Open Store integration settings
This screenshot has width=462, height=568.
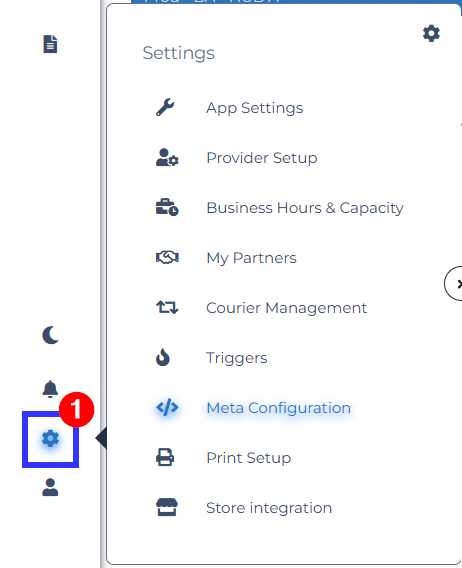tap(269, 508)
